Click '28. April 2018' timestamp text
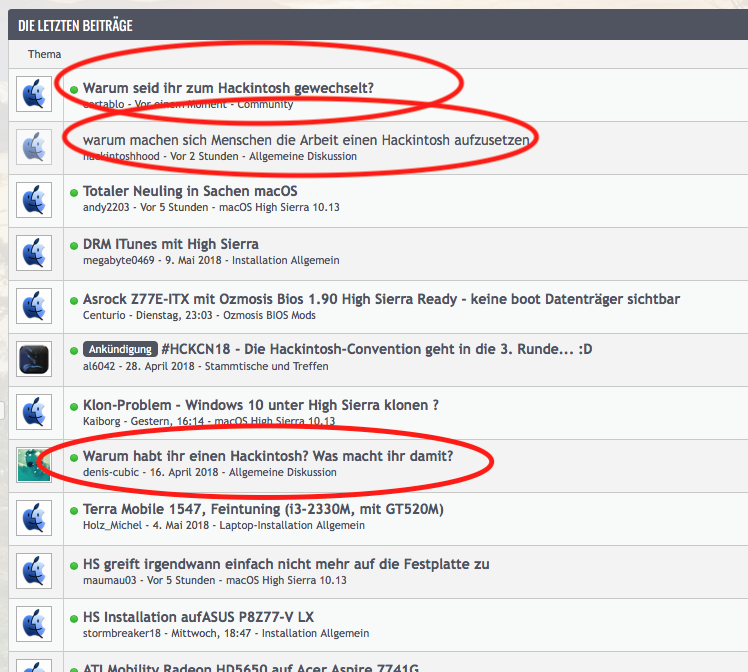This screenshot has width=748, height=672. [x=160, y=366]
